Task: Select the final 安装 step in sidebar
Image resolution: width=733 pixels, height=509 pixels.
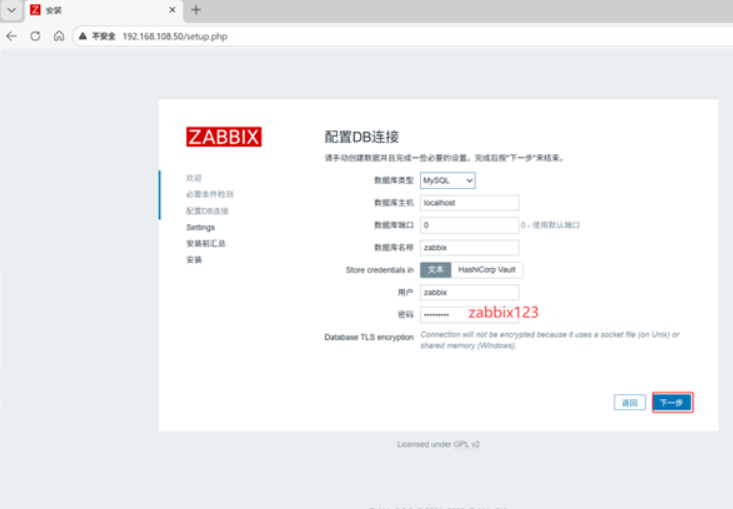Action: point(194,260)
